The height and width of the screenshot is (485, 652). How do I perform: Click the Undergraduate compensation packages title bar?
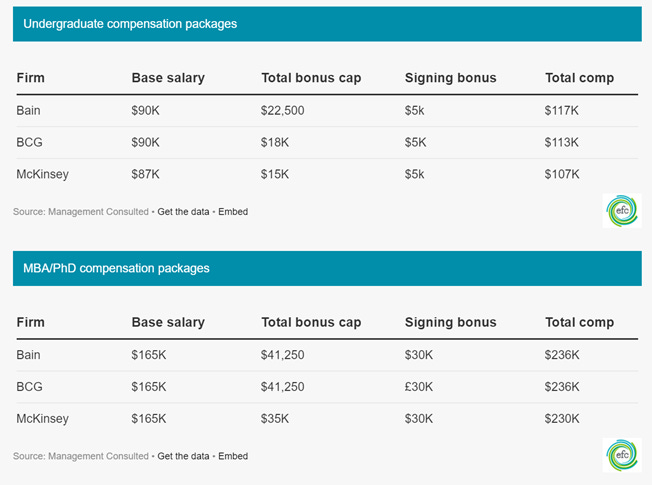click(327, 24)
